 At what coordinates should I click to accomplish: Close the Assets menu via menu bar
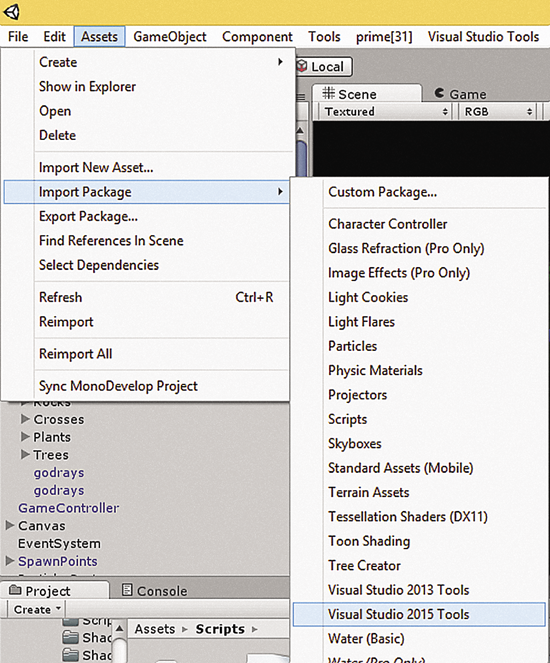point(99,37)
